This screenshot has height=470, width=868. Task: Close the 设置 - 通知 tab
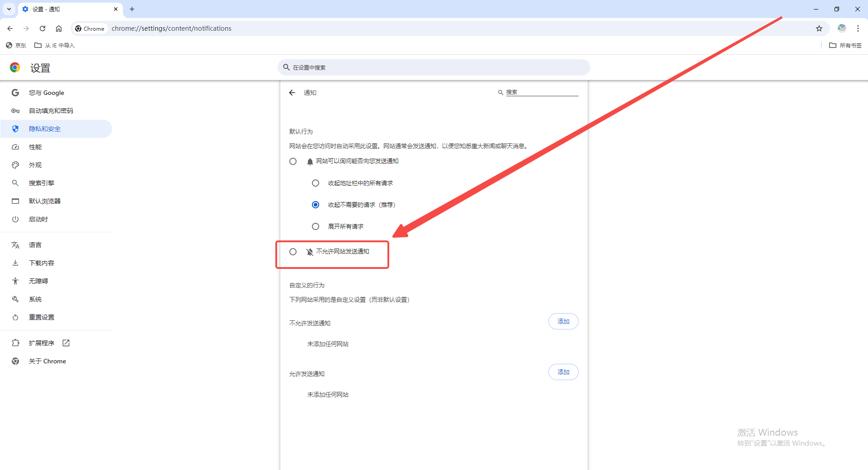116,9
